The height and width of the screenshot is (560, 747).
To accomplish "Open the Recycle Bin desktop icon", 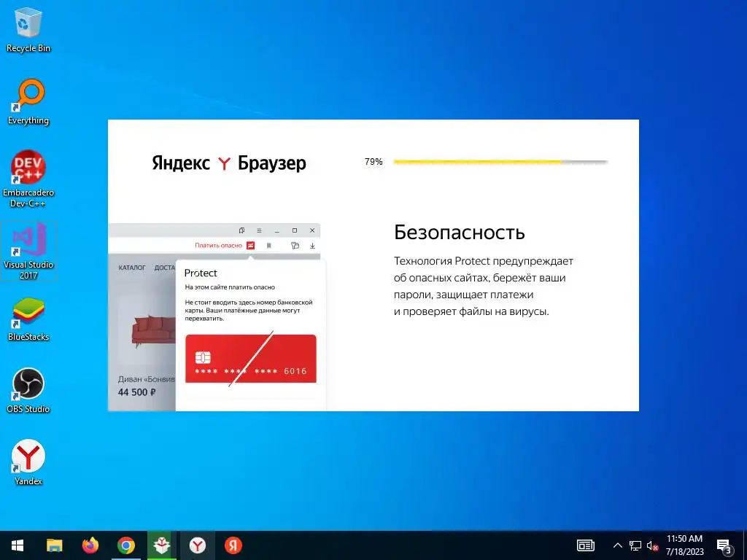I will pos(28,31).
